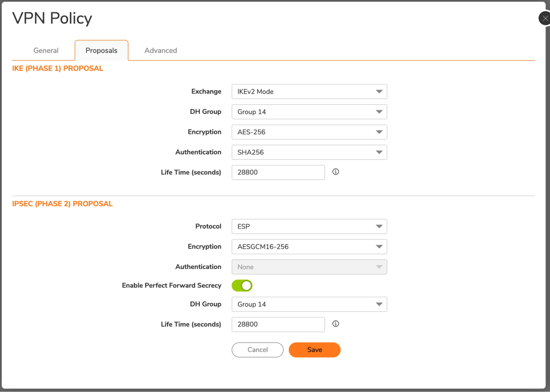Click the info icon beside IKE Life Time
This screenshot has width=550, height=392.
point(336,172)
